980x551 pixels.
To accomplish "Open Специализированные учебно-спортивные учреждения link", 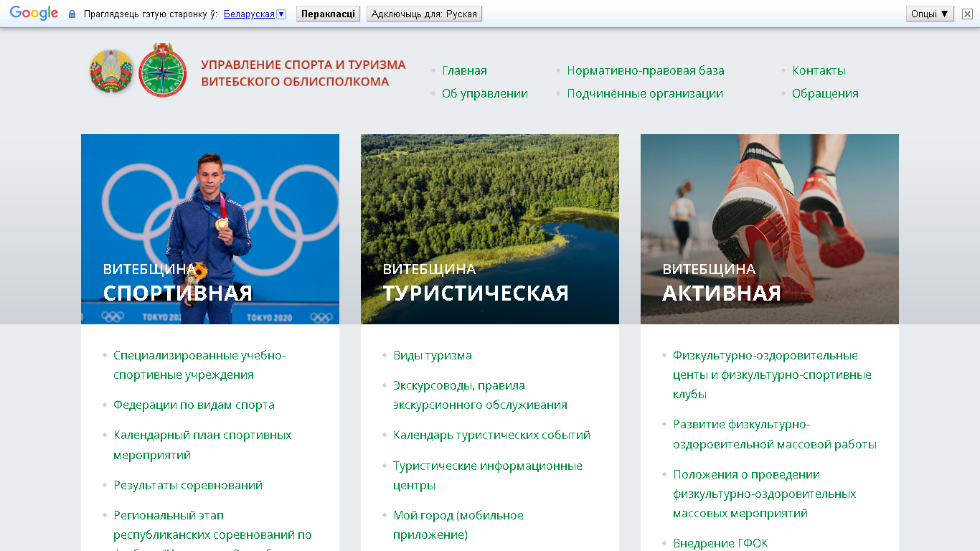I will [199, 365].
